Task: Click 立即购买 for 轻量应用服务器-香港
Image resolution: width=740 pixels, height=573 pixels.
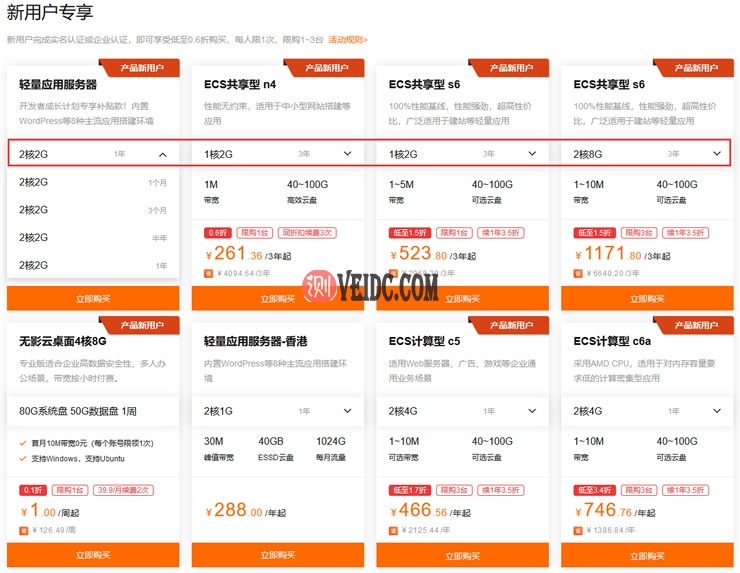Action: click(x=278, y=555)
